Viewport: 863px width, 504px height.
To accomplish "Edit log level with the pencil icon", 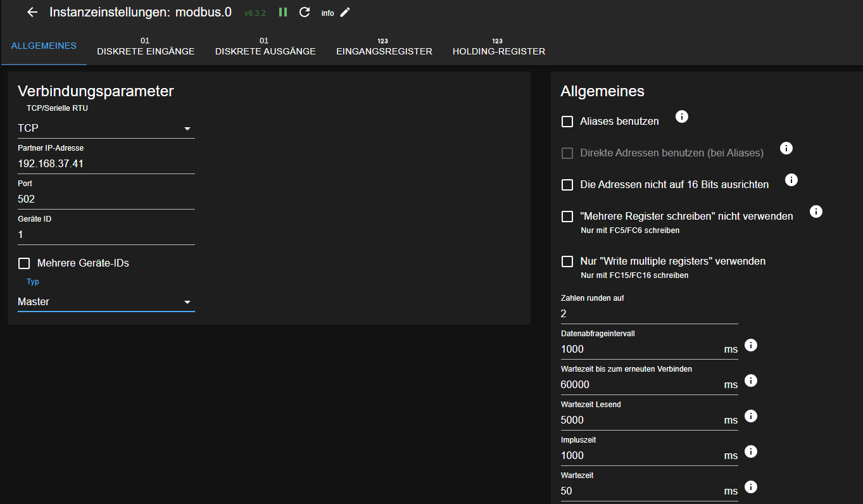I will [x=345, y=12].
